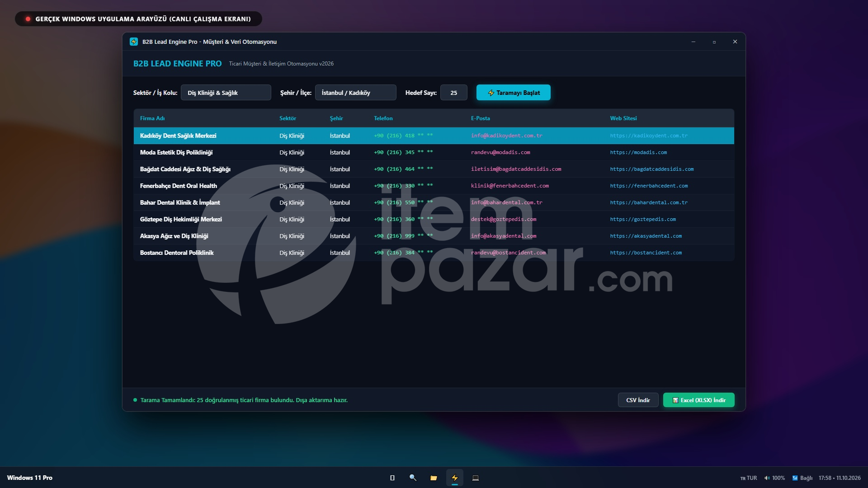This screenshot has width=868, height=488.
Task: Open link https://bagdatcaddesidis.com
Action: (651, 169)
